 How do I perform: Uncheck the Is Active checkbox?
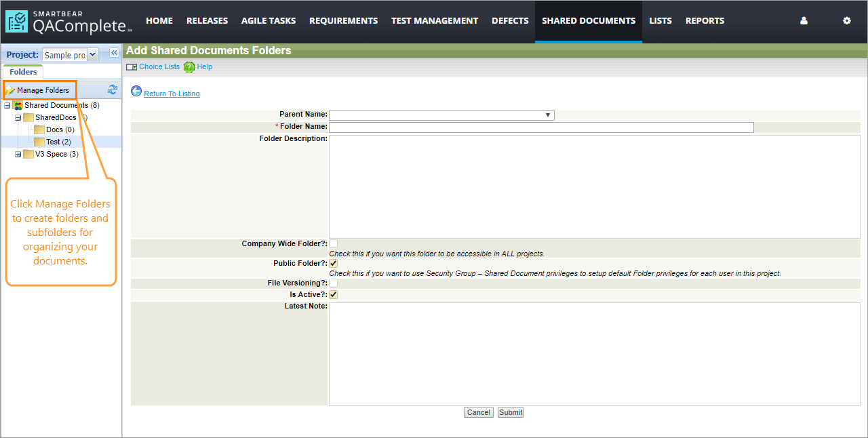pyautogui.click(x=334, y=295)
